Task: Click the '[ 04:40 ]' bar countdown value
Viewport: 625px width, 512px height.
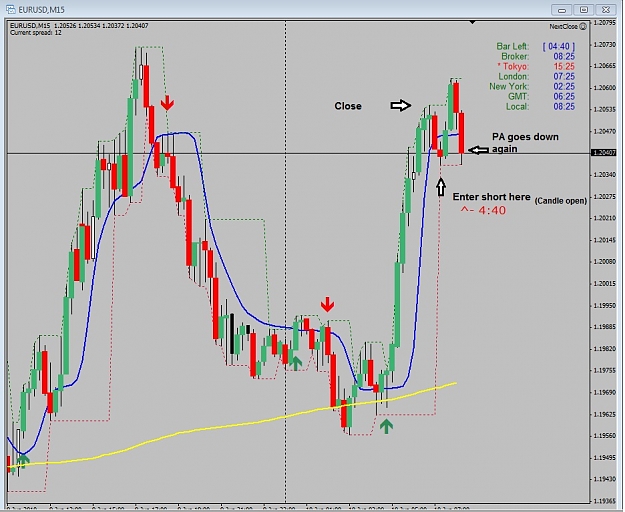Action: tap(559, 47)
